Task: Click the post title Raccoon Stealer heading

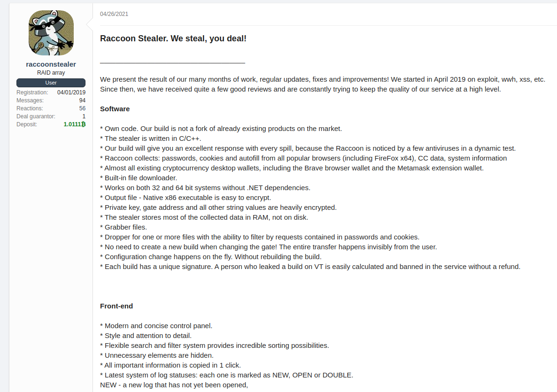Action: point(173,38)
